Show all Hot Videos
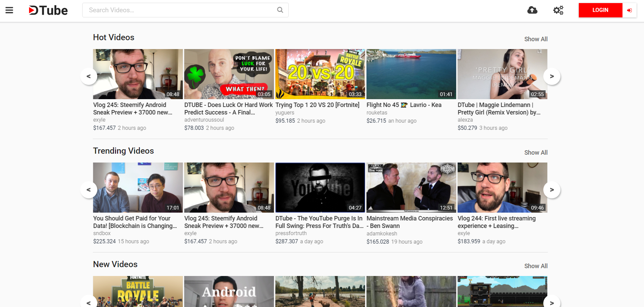This screenshot has width=644, height=307. (x=536, y=39)
